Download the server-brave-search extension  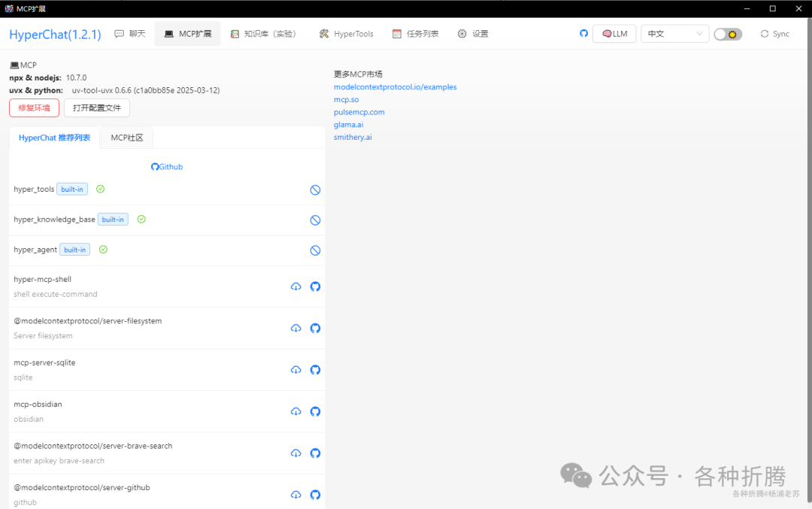point(295,453)
